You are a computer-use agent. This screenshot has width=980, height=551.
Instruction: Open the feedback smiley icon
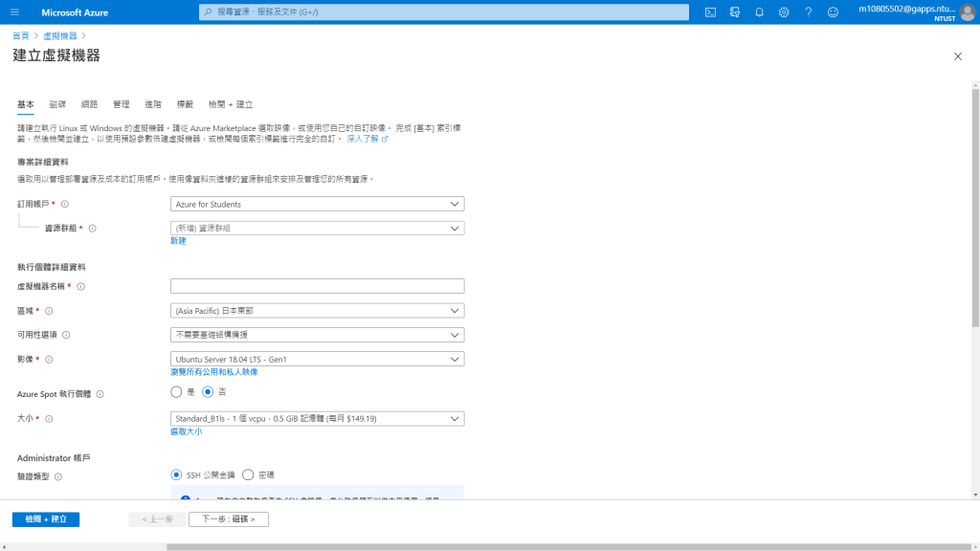833,11
